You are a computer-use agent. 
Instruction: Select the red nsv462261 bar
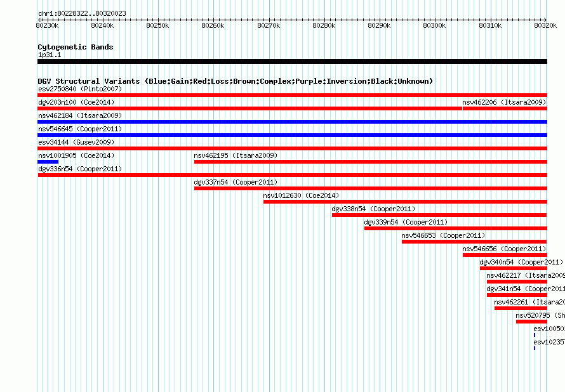pyautogui.click(x=521, y=308)
